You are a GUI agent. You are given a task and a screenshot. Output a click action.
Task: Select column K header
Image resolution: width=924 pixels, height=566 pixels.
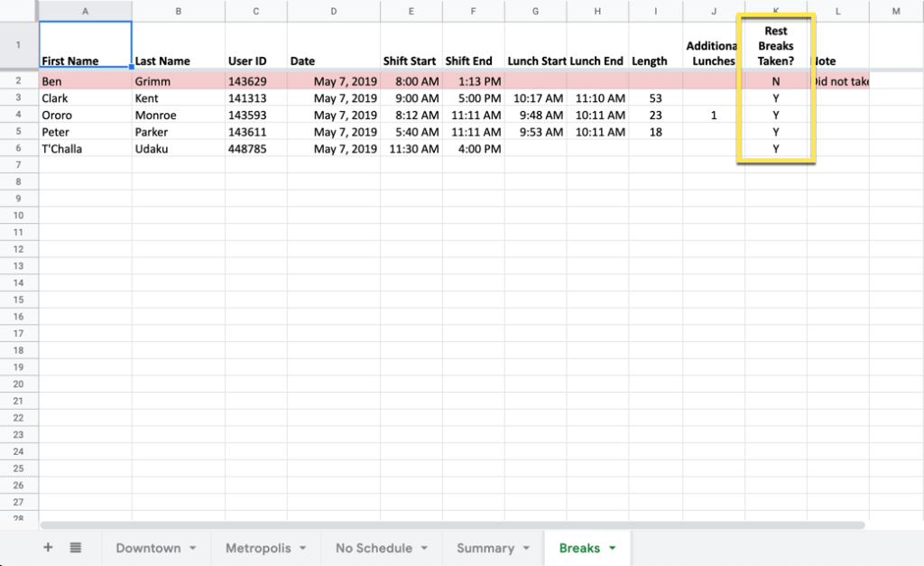[775, 11]
